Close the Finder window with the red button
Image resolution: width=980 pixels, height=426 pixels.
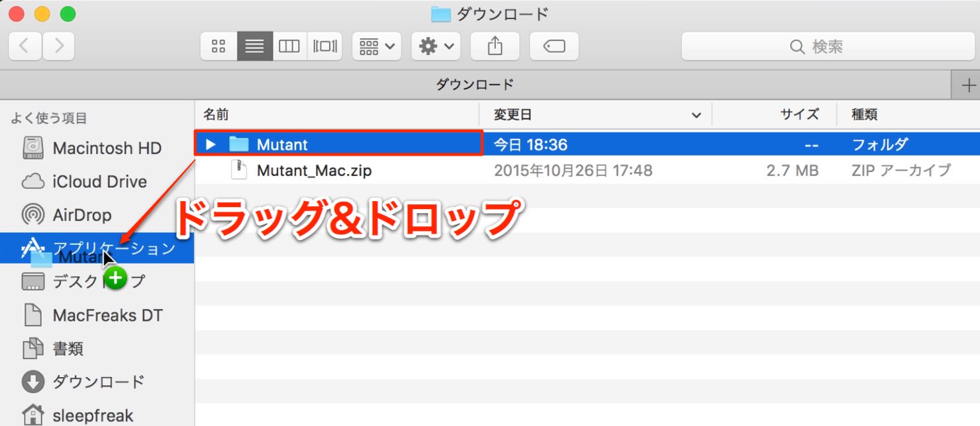pos(17,13)
